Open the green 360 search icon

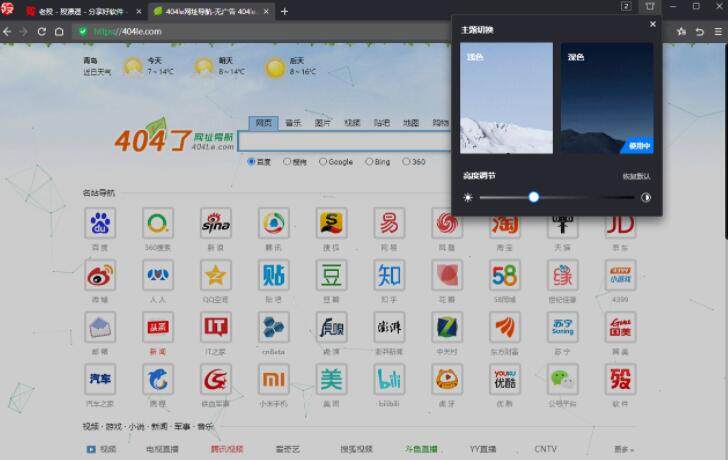click(158, 223)
